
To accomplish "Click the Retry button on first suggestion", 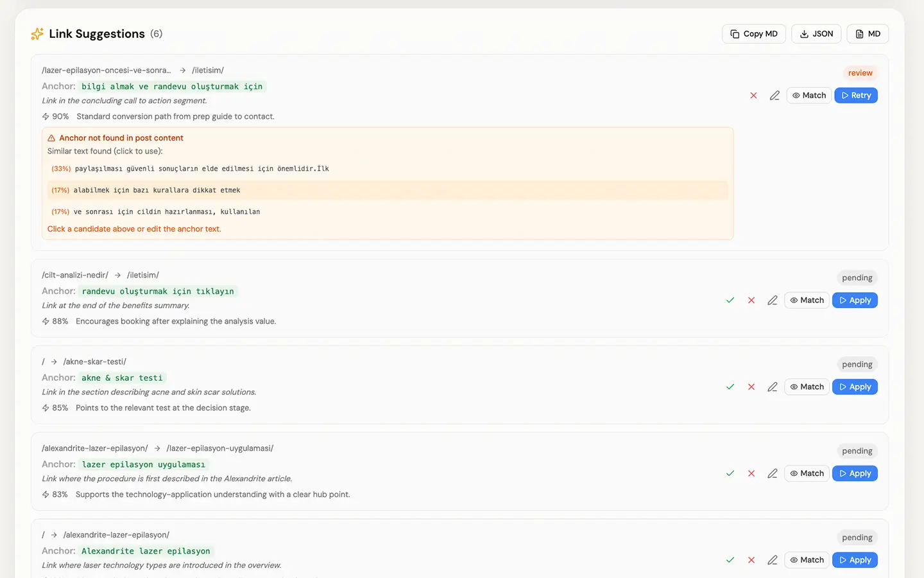I will tap(856, 96).
